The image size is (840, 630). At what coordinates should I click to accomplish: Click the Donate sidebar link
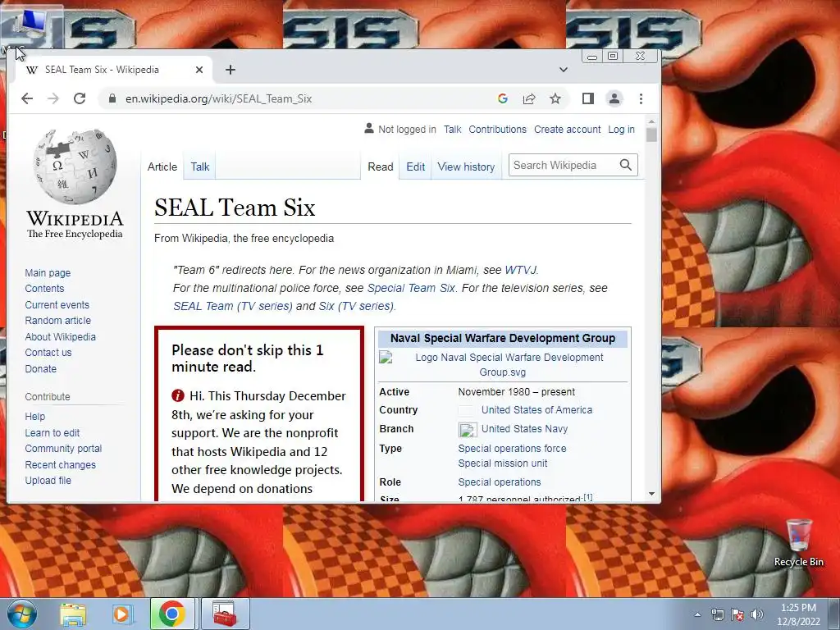[x=41, y=368]
